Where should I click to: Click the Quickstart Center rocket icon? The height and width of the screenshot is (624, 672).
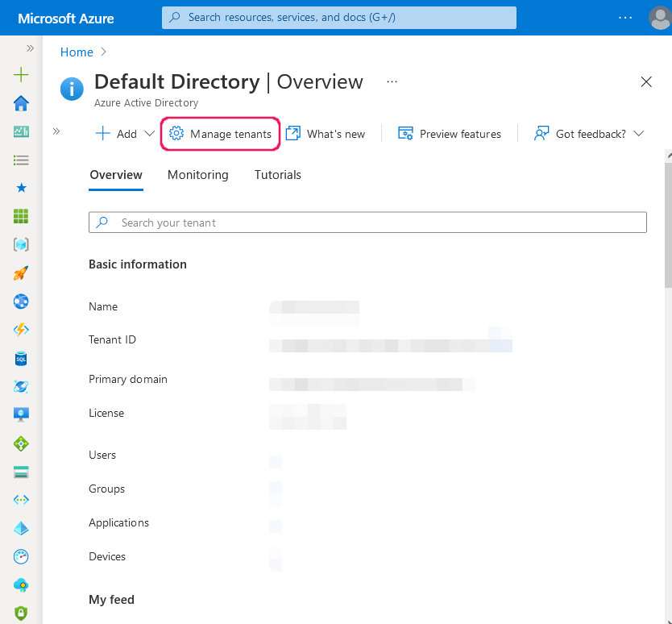point(21,272)
